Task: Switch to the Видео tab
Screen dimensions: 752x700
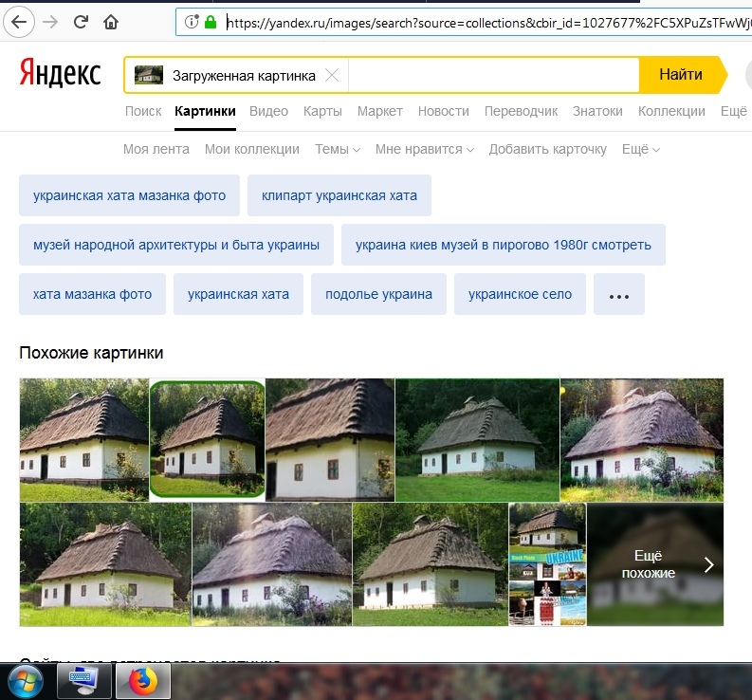Action: tap(268, 111)
